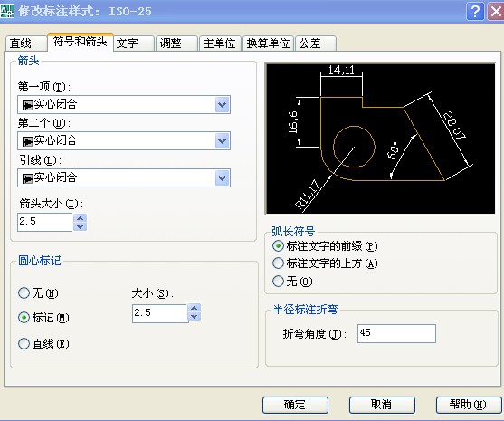Switch to the 直线 tab
This screenshot has height=421, width=504.
pyautogui.click(x=25, y=43)
